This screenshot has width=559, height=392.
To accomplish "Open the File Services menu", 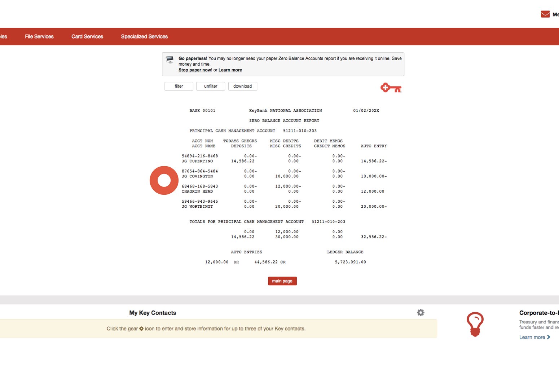I will click(x=39, y=36).
